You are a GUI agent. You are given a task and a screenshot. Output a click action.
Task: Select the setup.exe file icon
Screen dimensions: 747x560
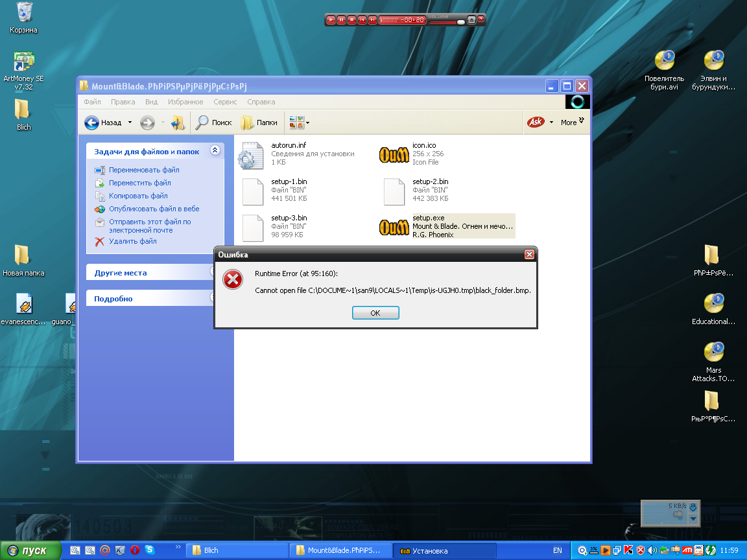coord(394,227)
